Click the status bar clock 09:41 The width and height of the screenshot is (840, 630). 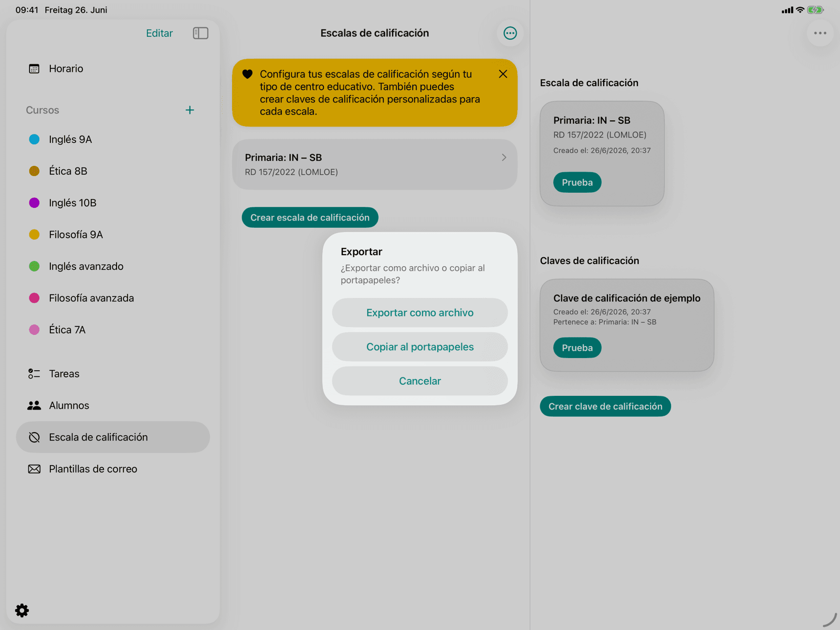click(x=27, y=10)
